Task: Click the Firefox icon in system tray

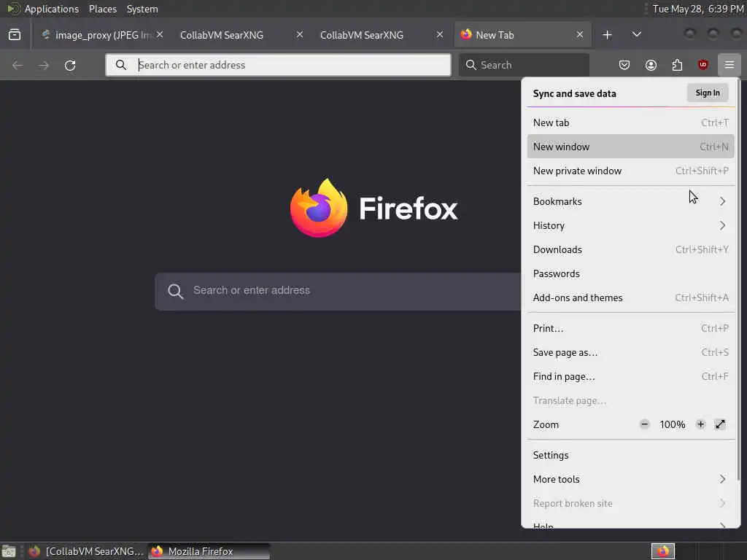Action: click(x=663, y=551)
